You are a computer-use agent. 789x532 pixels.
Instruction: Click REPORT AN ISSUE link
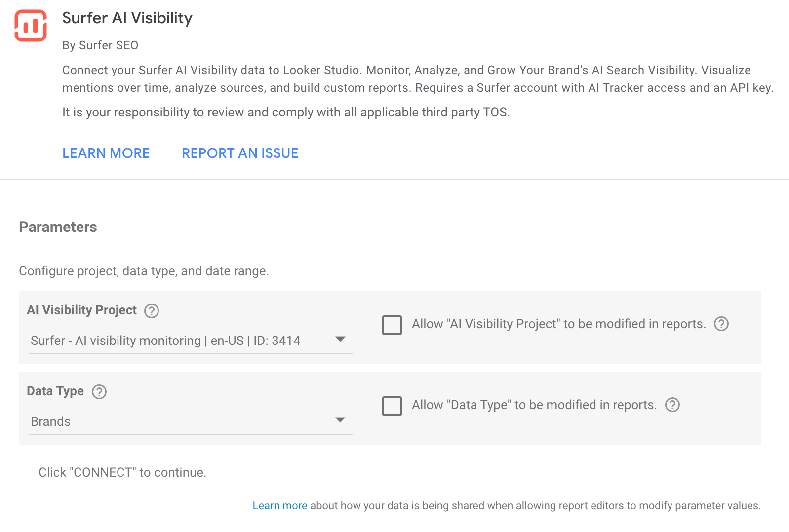pos(240,153)
